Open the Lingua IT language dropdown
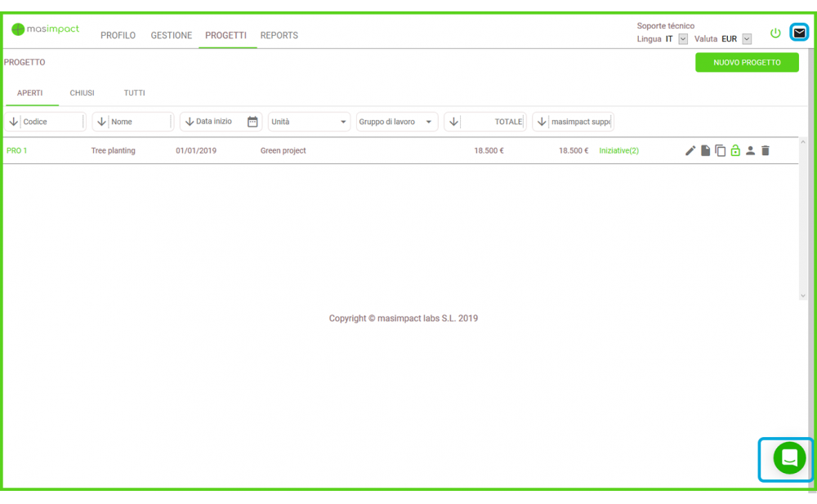 coord(683,39)
